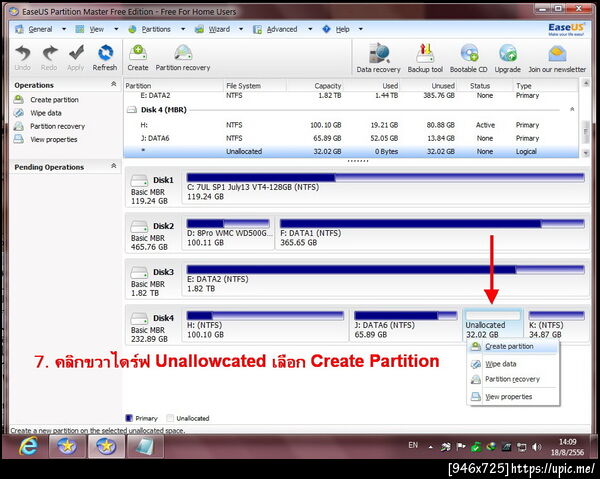The width and height of the screenshot is (600, 479).
Task: Select the J: DATA6 partition row
Action: tap(351, 138)
